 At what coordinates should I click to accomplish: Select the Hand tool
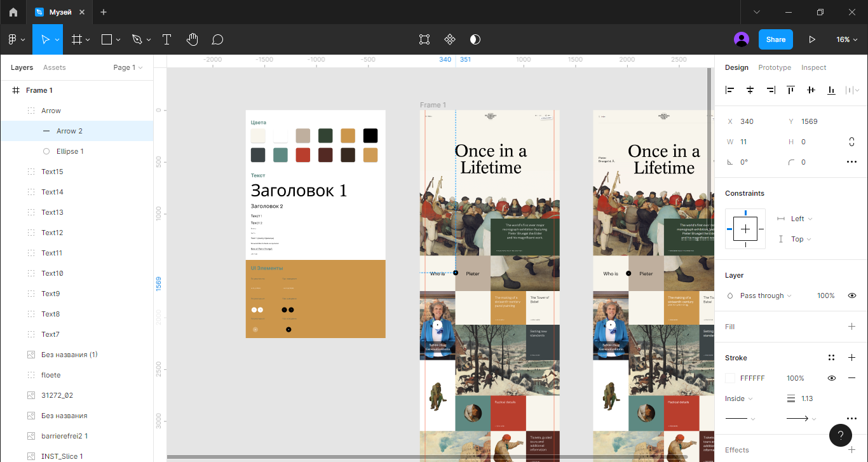pyautogui.click(x=193, y=39)
